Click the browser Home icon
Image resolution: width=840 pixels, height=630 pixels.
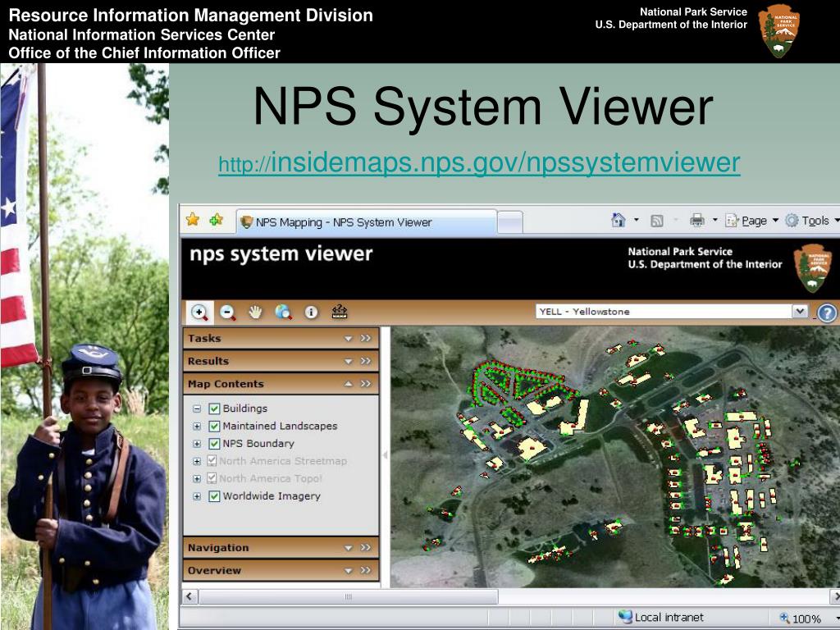point(619,220)
